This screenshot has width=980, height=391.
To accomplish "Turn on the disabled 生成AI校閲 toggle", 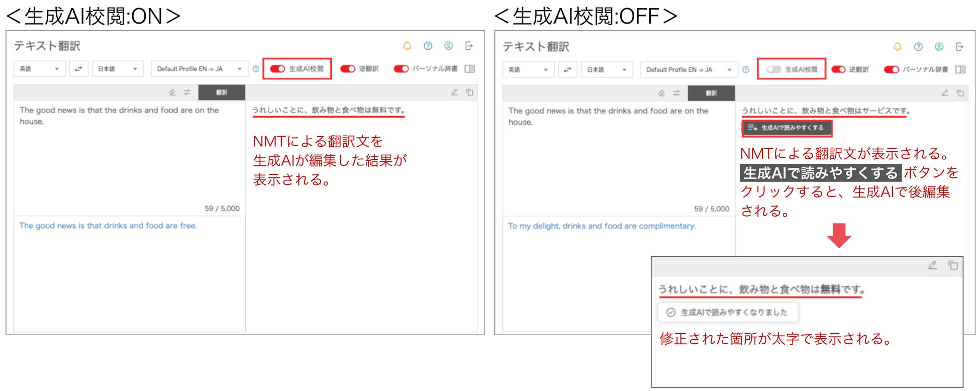I will (x=773, y=69).
